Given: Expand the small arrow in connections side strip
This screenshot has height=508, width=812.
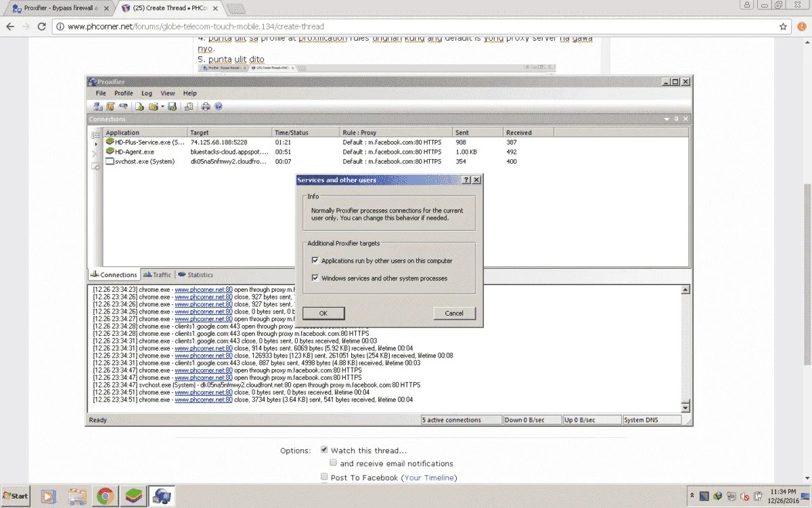Looking at the screenshot, I should [x=95, y=144].
